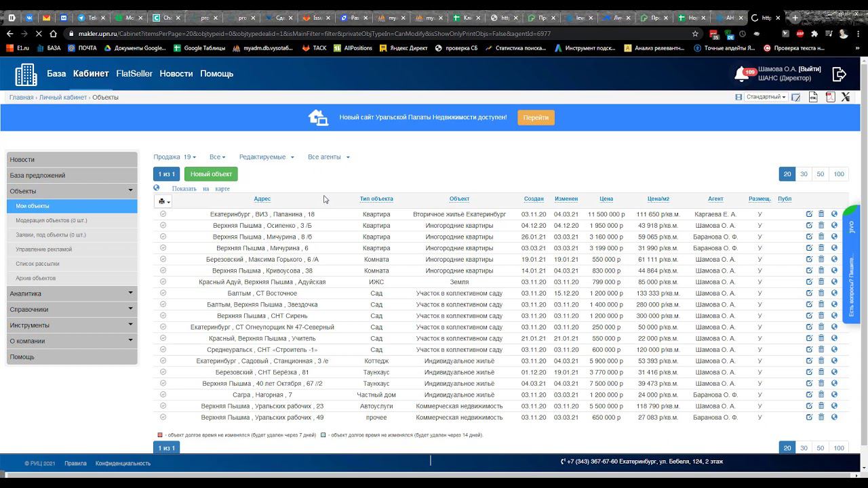868x488 pixels.
Task: Toggle selection circle for Балтым СТ Восточное row
Action: click(163, 293)
